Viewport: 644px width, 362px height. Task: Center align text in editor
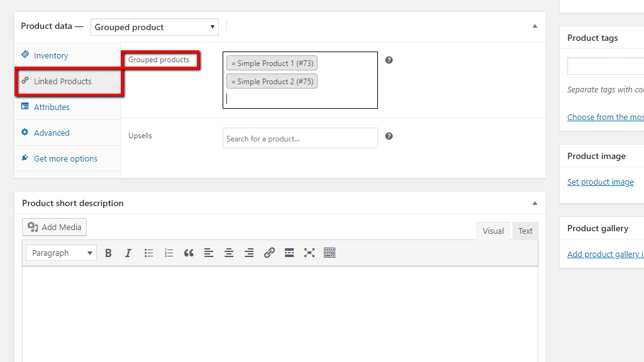pos(229,253)
